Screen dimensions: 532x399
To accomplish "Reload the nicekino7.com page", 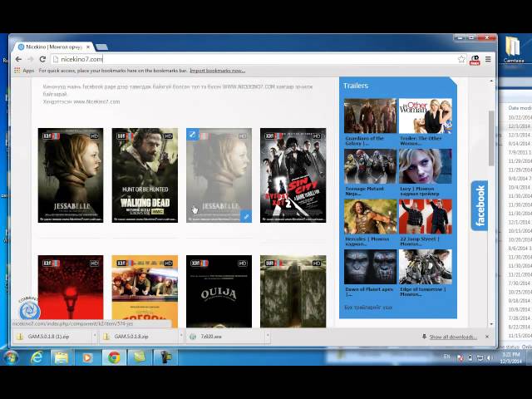I will [42, 59].
